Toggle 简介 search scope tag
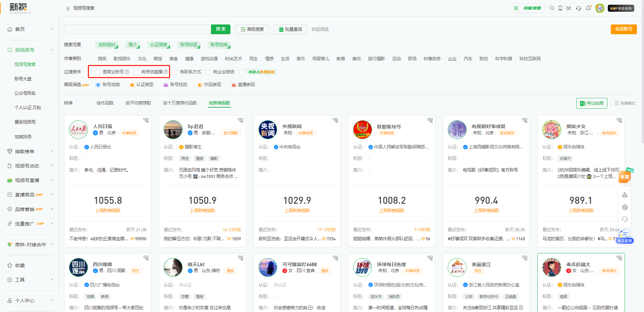 click(x=133, y=45)
